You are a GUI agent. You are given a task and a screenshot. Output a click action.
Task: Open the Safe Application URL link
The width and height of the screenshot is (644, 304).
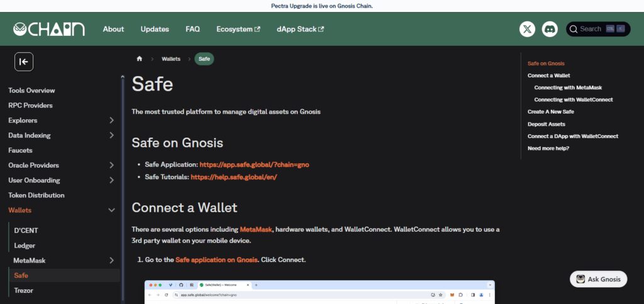click(254, 165)
